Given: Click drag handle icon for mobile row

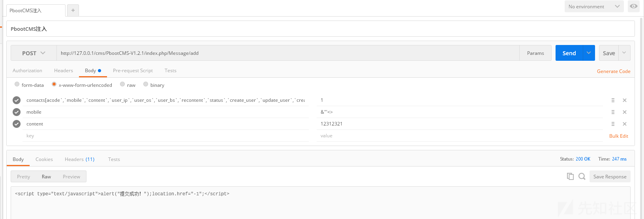Looking at the screenshot, I should tap(613, 112).
